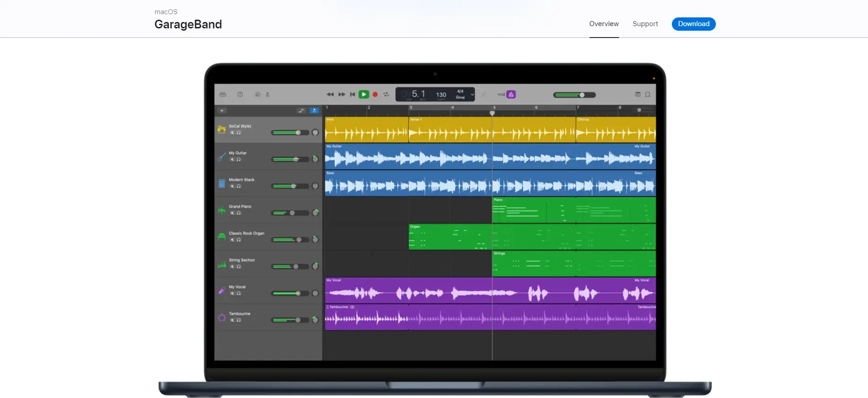Image resolution: width=868 pixels, height=398 pixels.
Task: Click the 5.1 bar position display
Action: click(418, 94)
